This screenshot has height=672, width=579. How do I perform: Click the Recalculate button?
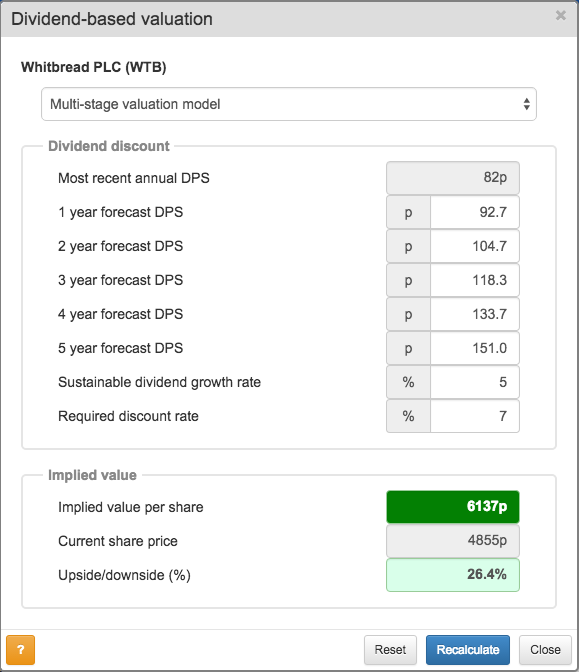(x=468, y=650)
